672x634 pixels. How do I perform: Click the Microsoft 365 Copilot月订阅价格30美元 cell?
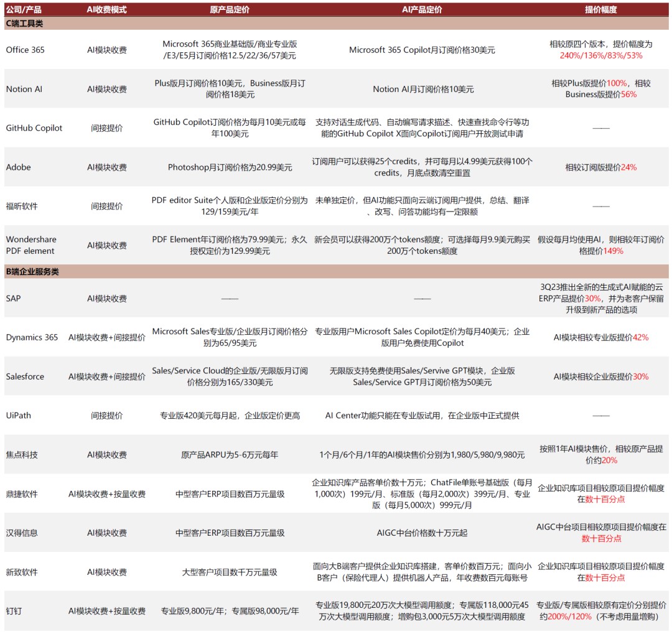(x=422, y=50)
